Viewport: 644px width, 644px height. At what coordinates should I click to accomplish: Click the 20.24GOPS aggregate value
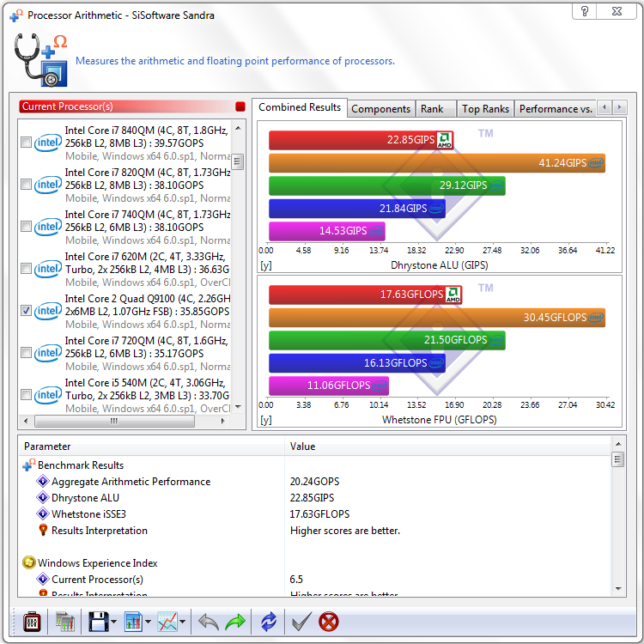314,482
